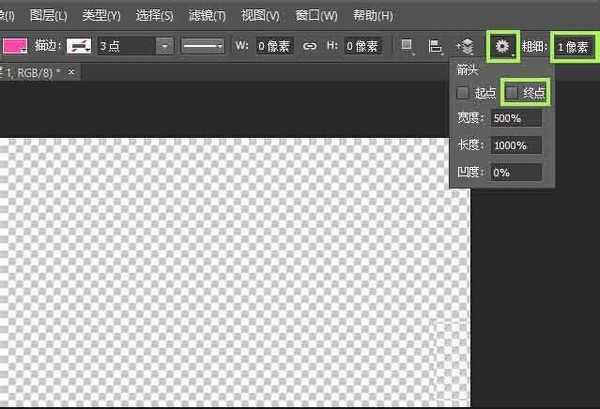Close the document tab with X
600x409 pixels.
tap(71, 73)
